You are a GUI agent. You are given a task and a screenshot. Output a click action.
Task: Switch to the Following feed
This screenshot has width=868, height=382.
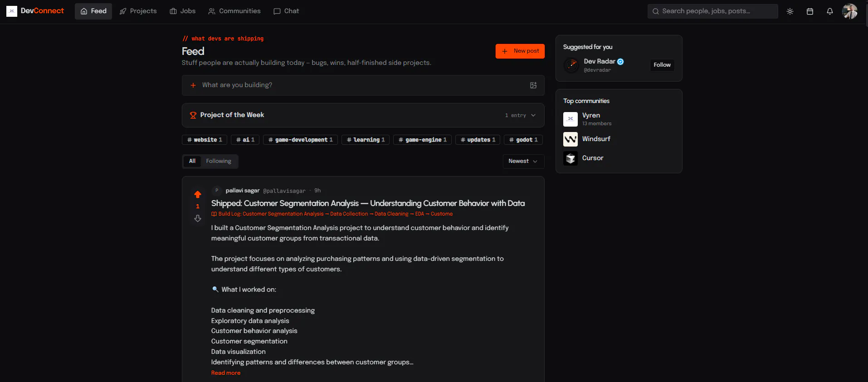[x=219, y=161]
